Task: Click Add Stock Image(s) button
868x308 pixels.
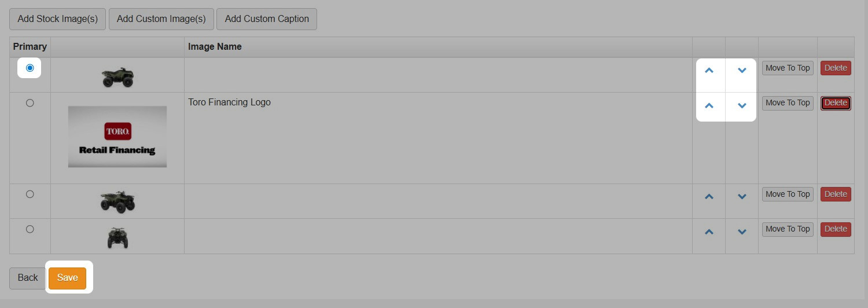Action: pos(58,19)
